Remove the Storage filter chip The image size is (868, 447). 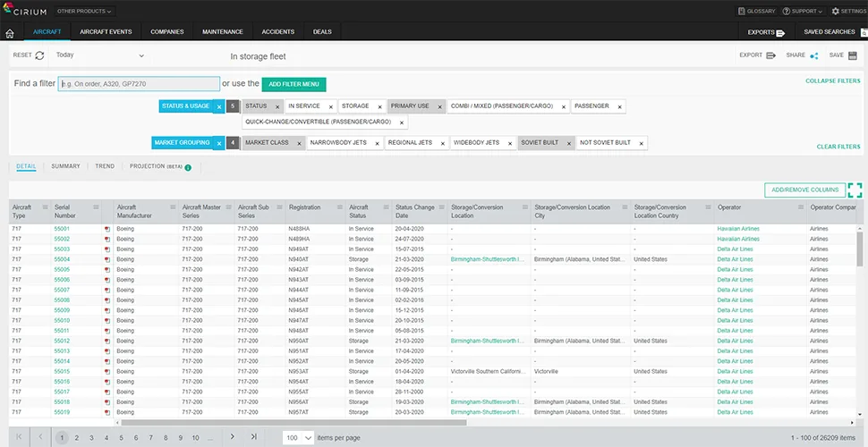[x=379, y=106]
